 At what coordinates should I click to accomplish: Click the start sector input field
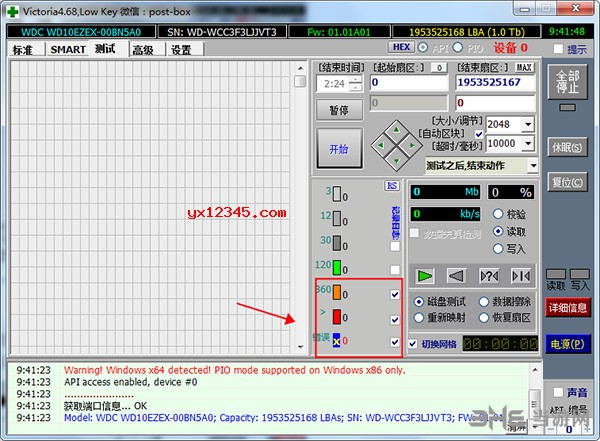click(x=409, y=83)
